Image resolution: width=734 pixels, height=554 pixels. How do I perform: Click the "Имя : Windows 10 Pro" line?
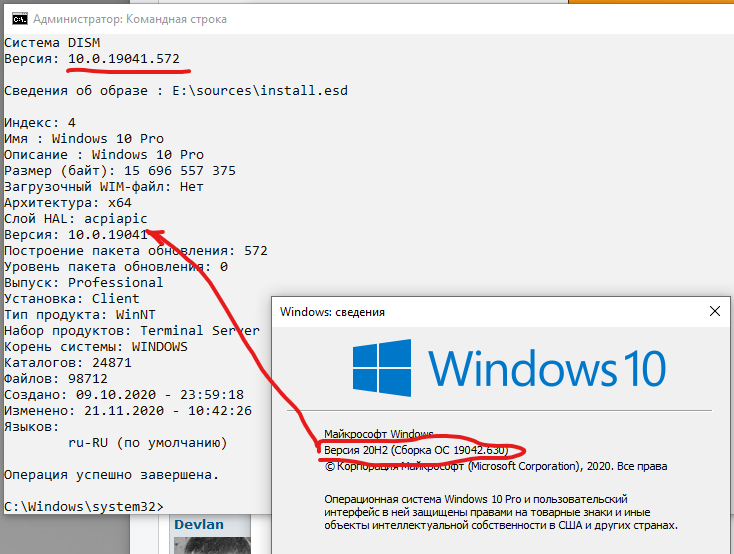pos(84,139)
